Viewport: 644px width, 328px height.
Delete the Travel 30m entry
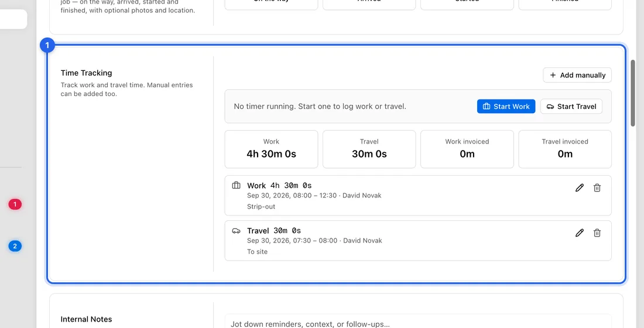[597, 233]
